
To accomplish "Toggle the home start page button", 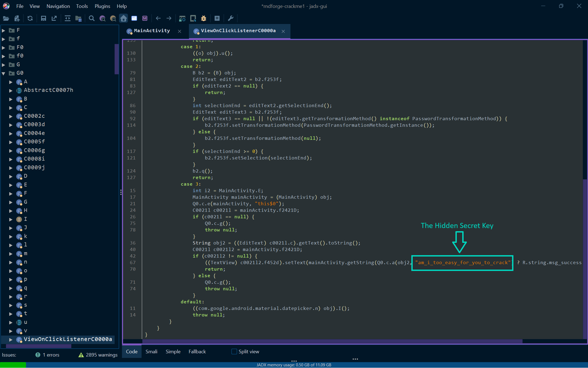I will [x=124, y=18].
